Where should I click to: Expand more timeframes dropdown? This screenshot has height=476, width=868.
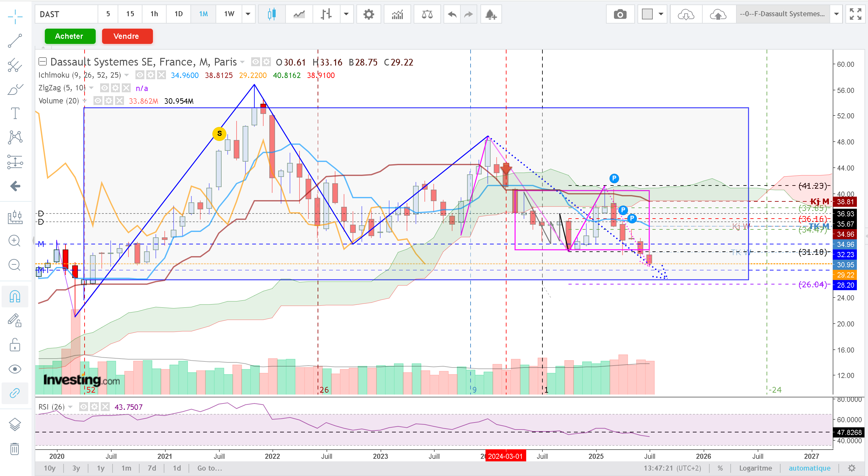(248, 14)
